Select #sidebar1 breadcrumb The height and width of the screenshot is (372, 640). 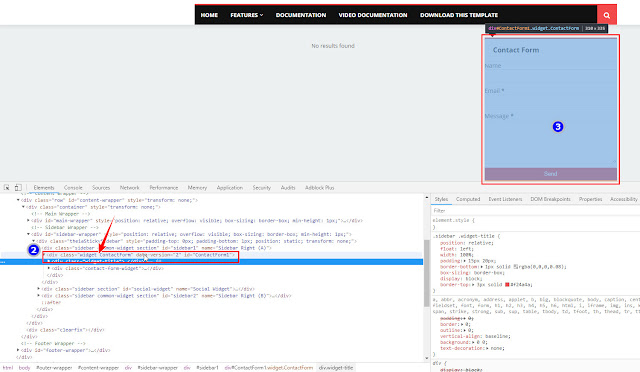click(207, 368)
